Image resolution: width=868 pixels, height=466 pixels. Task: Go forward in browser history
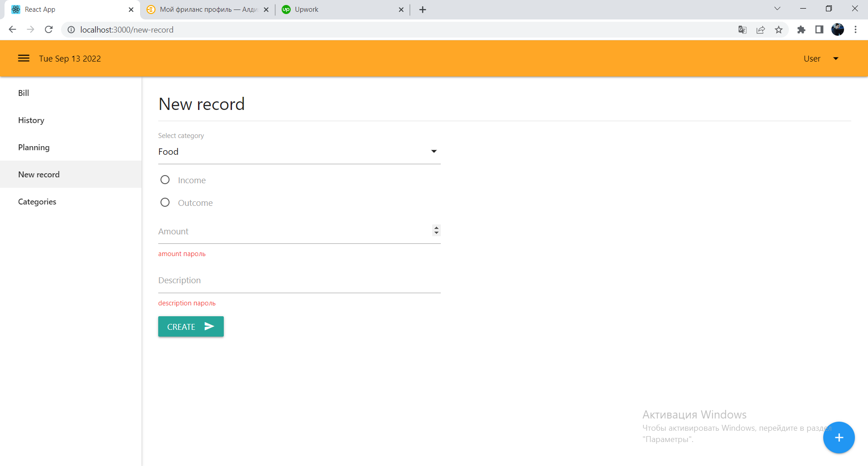pyautogui.click(x=31, y=30)
